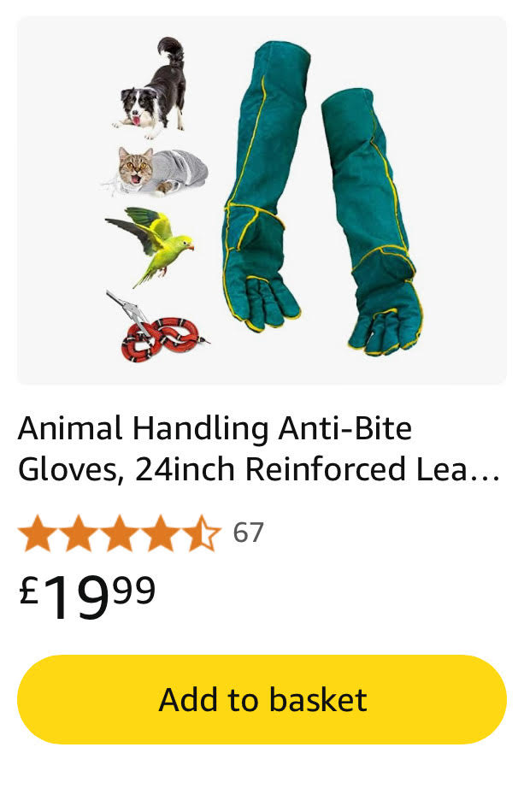Viewport: 524px width, 812px height.
Task: Click the snake tongs picture
Action: tap(126, 309)
